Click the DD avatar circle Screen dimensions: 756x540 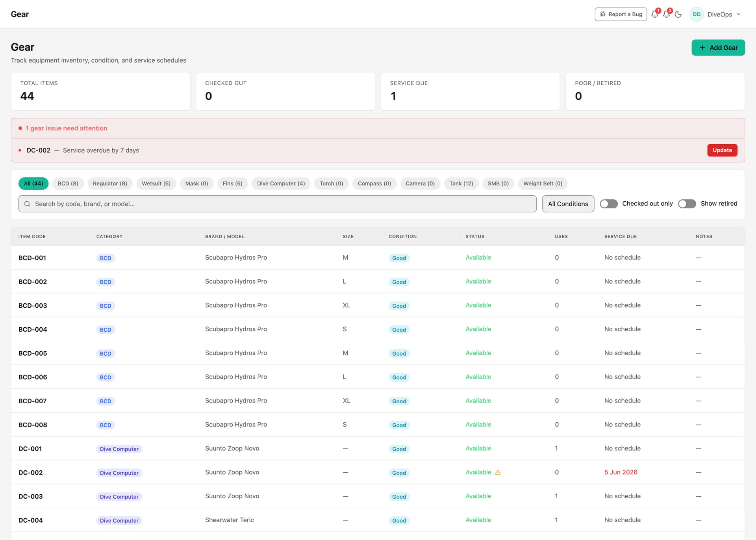(x=697, y=14)
